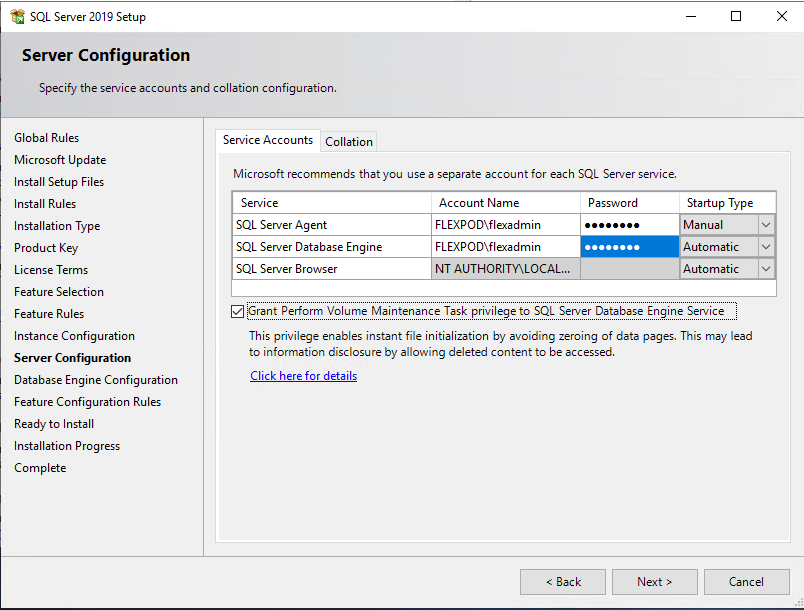Toggle Grant Perform Volume Maintenance Task checkbox
The width and height of the screenshot is (804, 610).
pyautogui.click(x=237, y=311)
